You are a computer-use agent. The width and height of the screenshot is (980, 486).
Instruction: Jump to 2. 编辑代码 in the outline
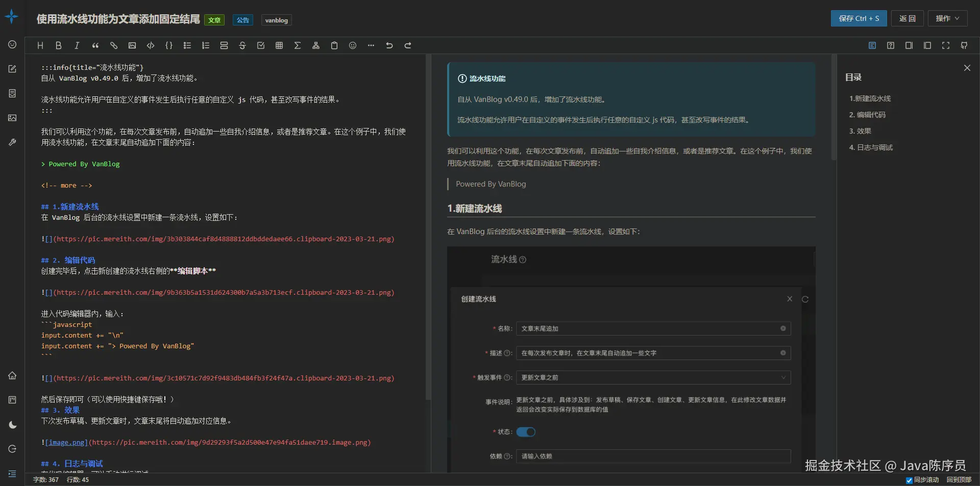pyautogui.click(x=868, y=115)
